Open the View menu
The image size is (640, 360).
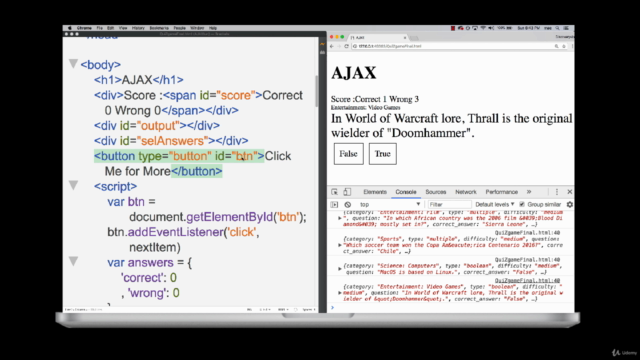[123, 28]
